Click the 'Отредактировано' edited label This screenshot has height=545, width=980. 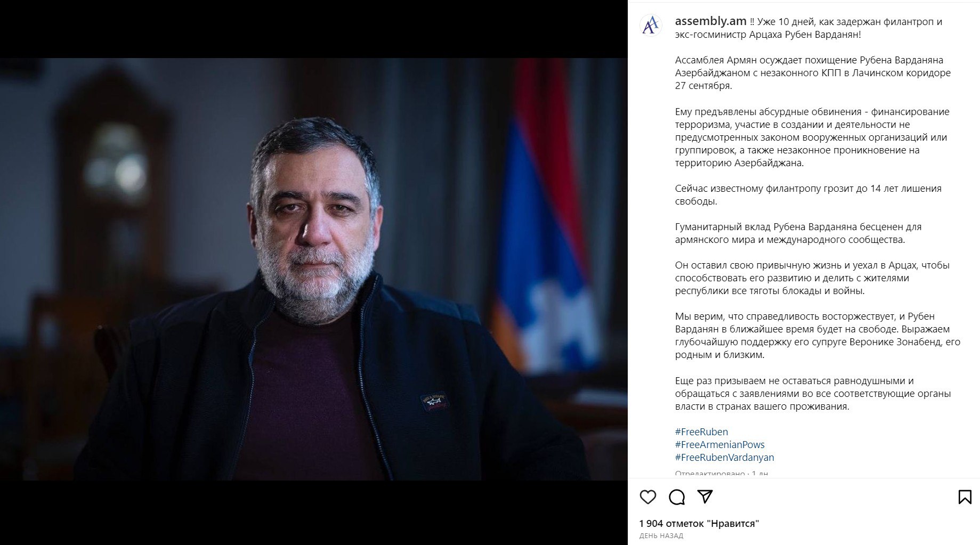708,473
